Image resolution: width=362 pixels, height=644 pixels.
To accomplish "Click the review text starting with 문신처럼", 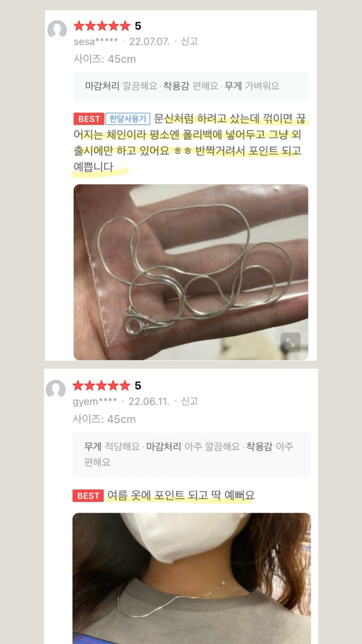I will (x=188, y=142).
